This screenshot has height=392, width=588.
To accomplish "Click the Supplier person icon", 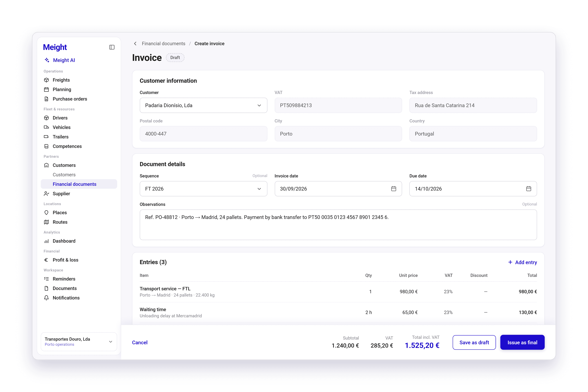I will pos(46,194).
